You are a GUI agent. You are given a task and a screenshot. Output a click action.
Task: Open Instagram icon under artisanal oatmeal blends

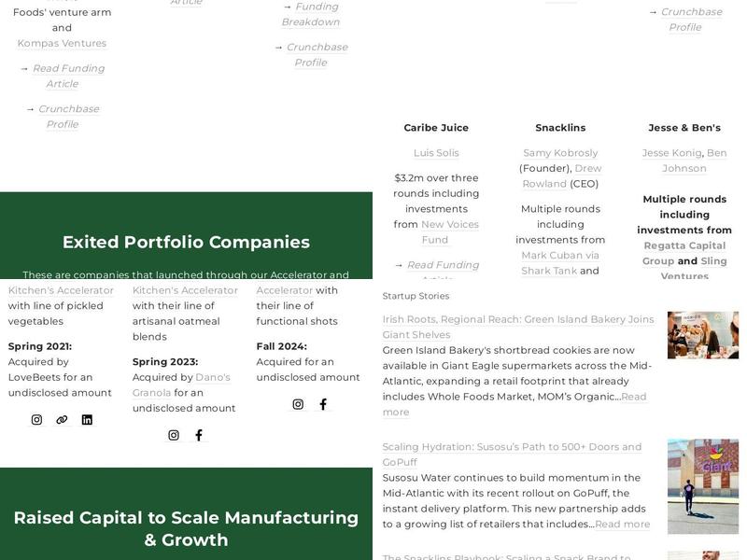[x=174, y=435]
